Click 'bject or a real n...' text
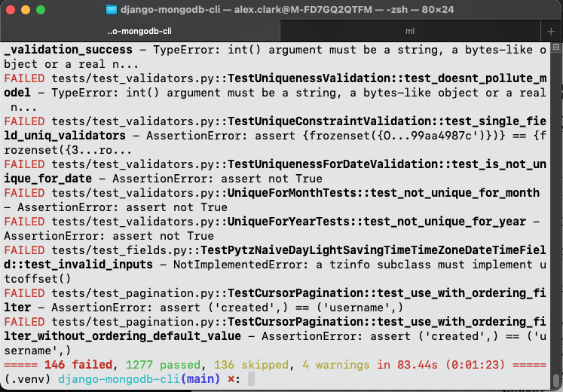 tap(72, 64)
